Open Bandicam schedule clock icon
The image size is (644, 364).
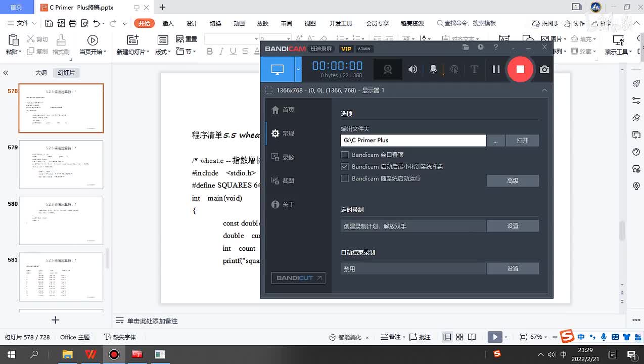(x=481, y=47)
